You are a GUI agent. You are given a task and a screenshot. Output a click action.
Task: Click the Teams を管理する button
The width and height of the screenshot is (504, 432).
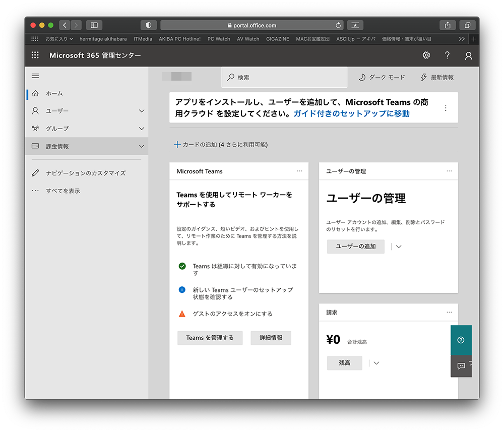click(x=210, y=338)
